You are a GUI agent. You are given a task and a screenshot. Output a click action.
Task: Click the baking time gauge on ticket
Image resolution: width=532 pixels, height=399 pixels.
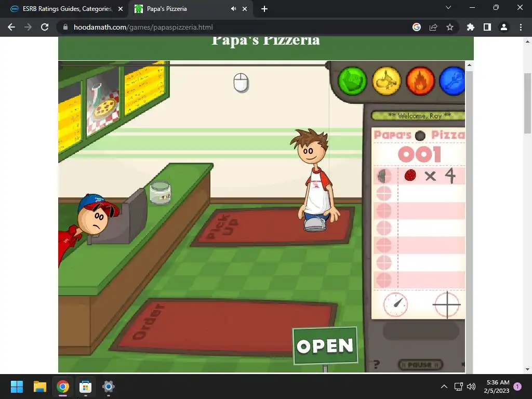coord(395,304)
